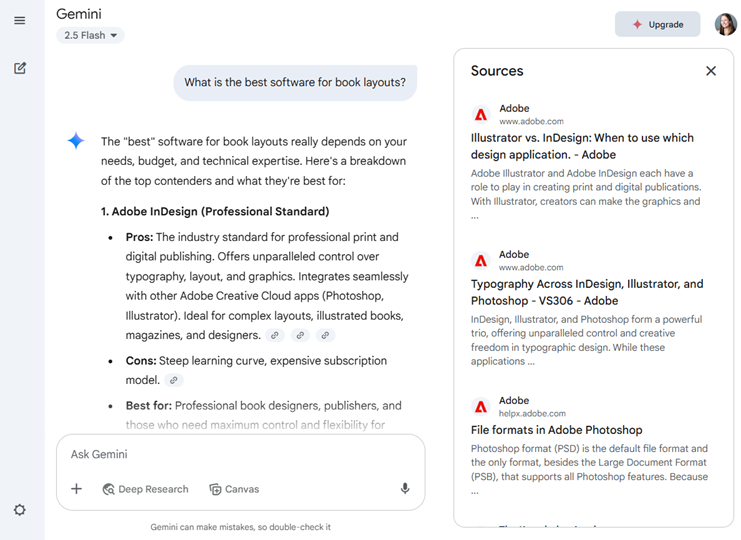Image resolution: width=741 pixels, height=540 pixels.
Task: Click the 'Sources' panel title
Action: click(497, 71)
